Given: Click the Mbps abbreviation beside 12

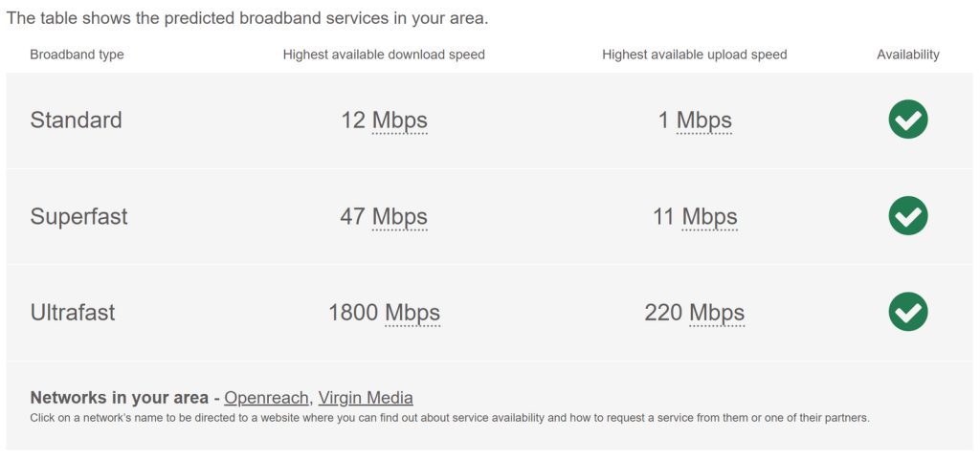Looking at the screenshot, I should point(399,120).
